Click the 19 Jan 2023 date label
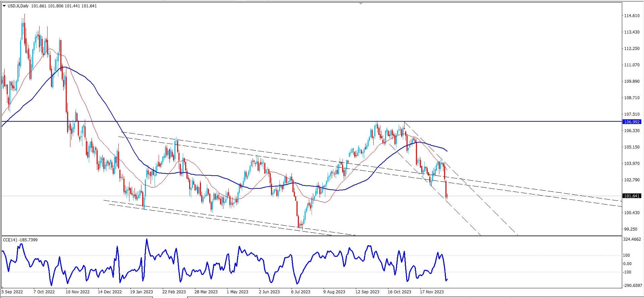 pos(141,292)
